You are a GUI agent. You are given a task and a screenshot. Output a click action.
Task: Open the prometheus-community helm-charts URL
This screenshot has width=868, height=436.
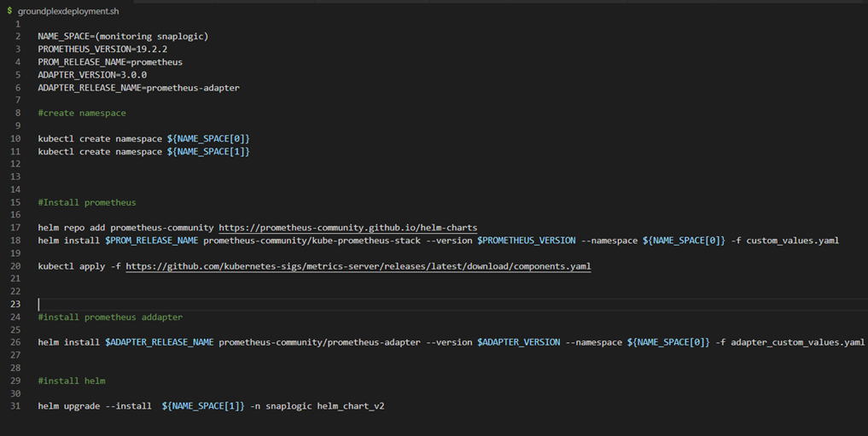click(x=347, y=228)
